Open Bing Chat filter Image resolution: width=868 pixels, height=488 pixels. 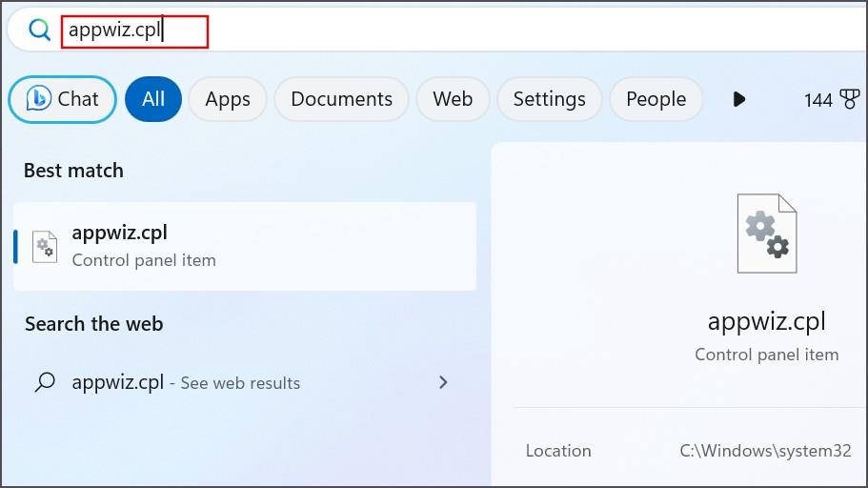(x=63, y=100)
